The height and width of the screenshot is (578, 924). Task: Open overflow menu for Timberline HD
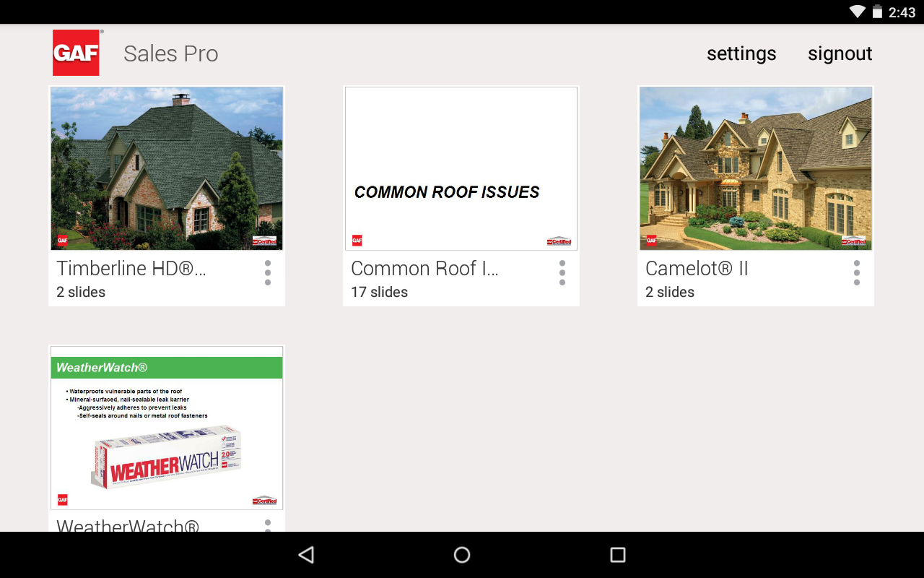tap(268, 272)
